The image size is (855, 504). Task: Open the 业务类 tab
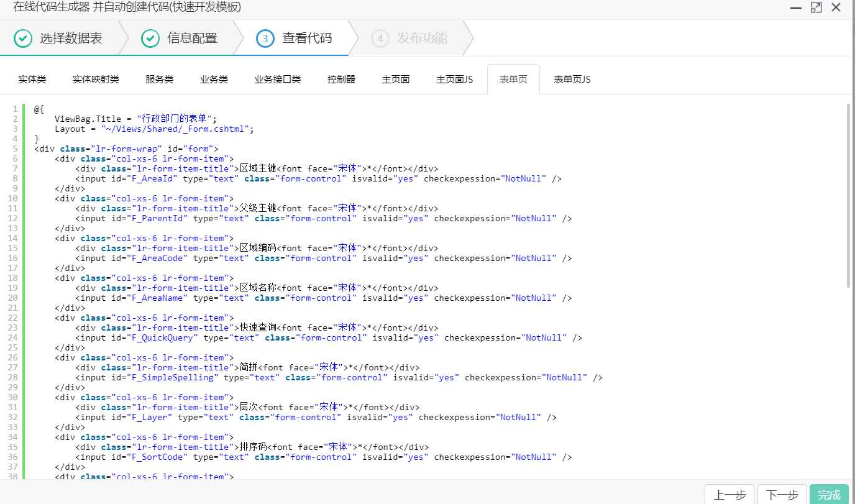coord(214,80)
